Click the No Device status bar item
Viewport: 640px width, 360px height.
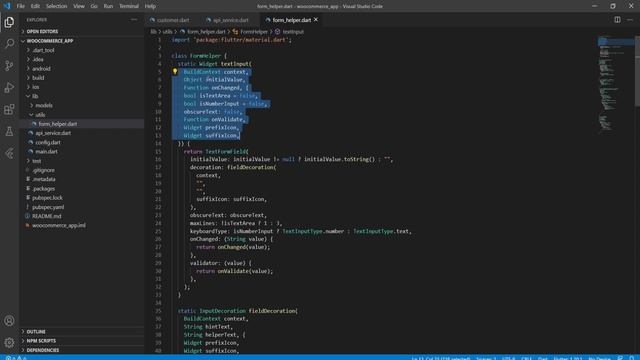(x=599, y=358)
